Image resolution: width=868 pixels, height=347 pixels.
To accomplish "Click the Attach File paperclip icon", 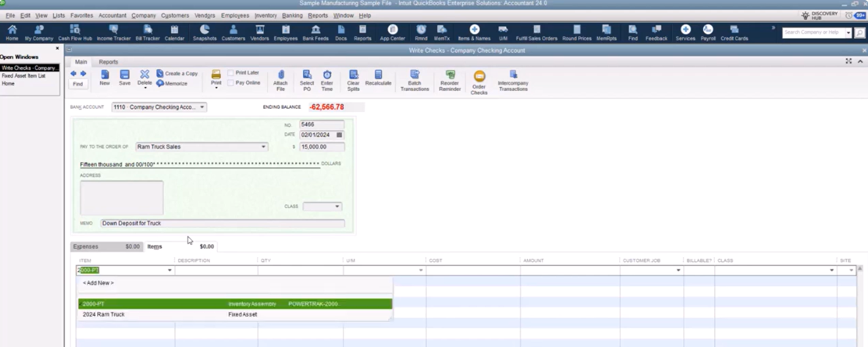I will tap(280, 76).
